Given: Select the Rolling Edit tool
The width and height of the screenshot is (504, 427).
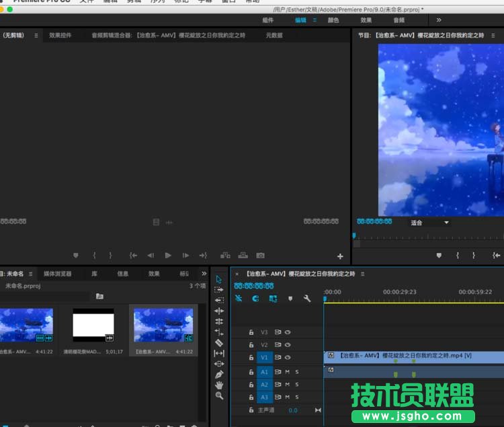Looking at the screenshot, I should (x=219, y=321).
